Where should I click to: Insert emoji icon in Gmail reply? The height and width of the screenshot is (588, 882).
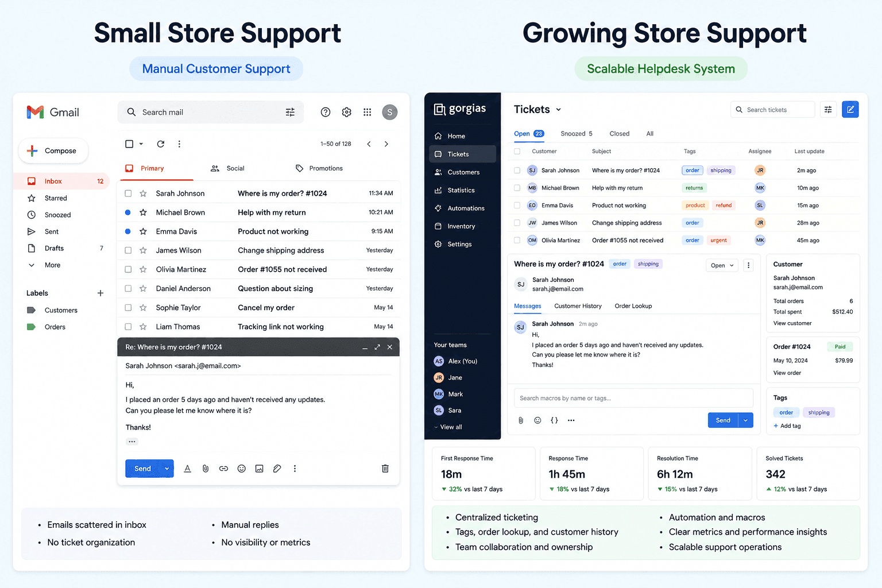point(242,469)
